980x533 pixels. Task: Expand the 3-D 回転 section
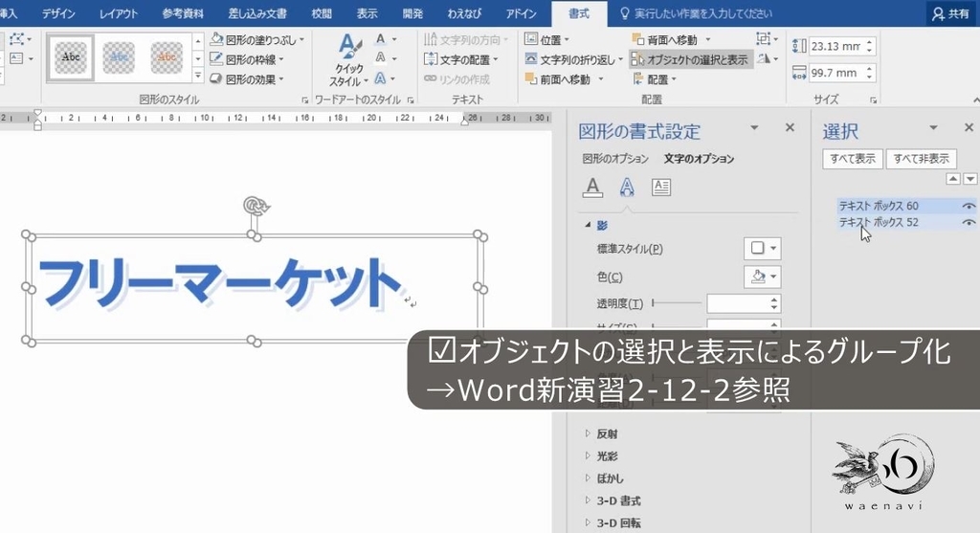[x=588, y=523]
